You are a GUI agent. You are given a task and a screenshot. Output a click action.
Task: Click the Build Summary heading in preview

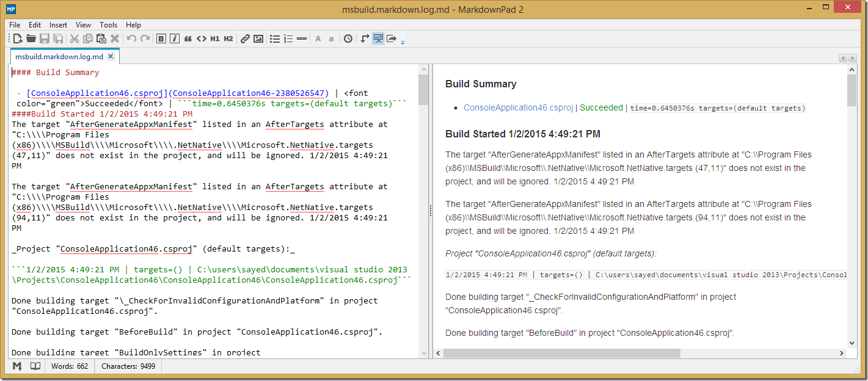[x=481, y=84]
